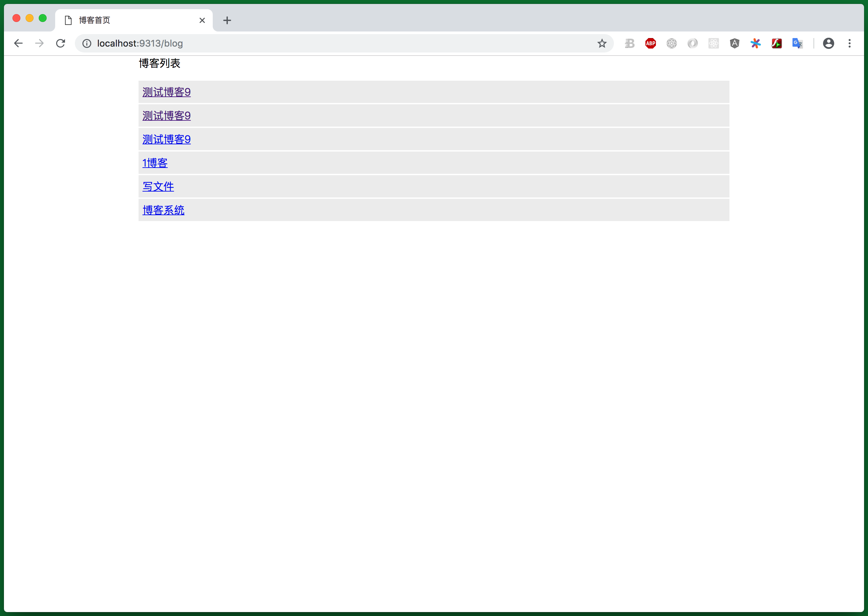
Task: Open the Chrome three-dot menu
Action: pyautogui.click(x=849, y=43)
